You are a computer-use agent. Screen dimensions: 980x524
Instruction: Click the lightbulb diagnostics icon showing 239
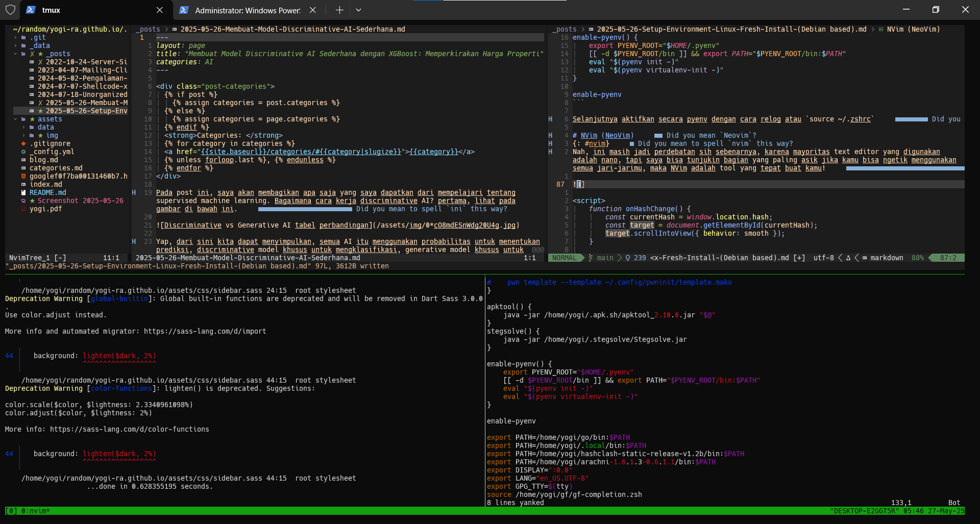(628, 258)
